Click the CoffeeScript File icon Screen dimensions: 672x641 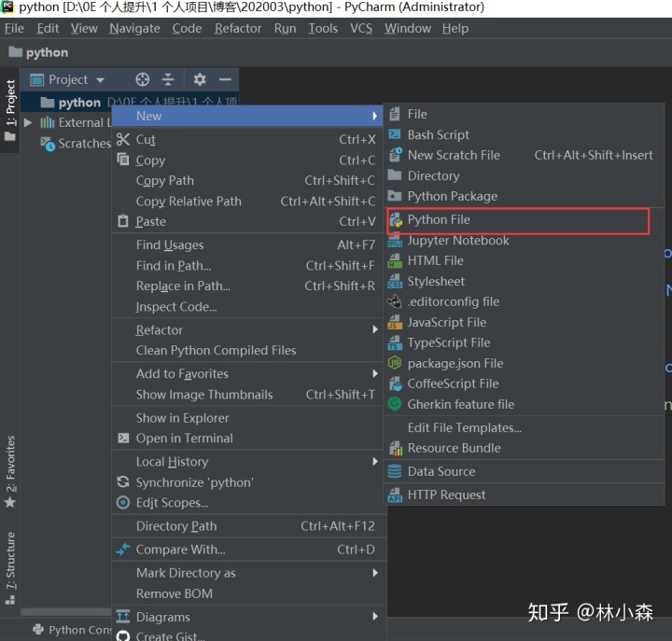pyautogui.click(x=395, y=383)
